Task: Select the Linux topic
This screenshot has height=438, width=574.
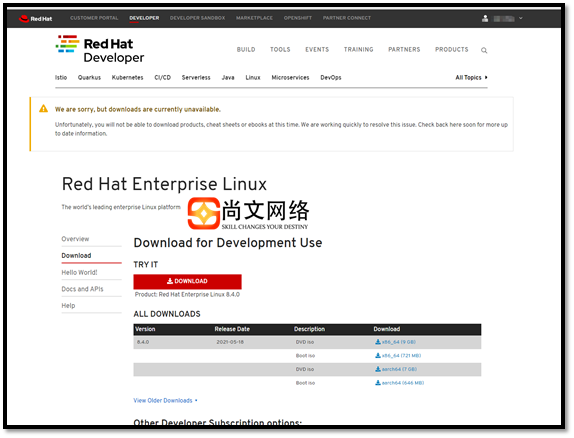Action: [253, 78]
